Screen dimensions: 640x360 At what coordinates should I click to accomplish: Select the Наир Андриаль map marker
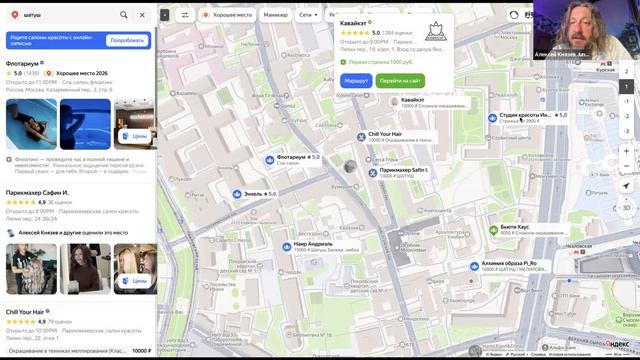[x=287, y=247]
